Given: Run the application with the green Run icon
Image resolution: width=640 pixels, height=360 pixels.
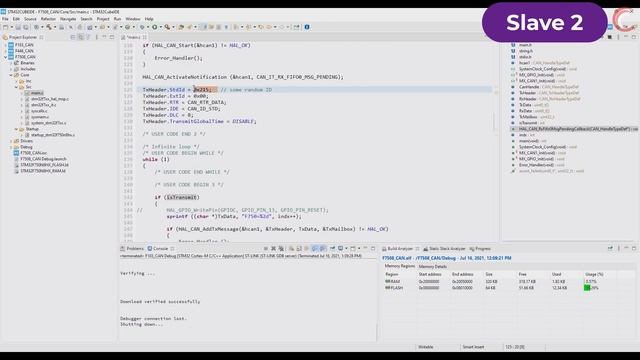Looking at the screenshot, I should pos(155,27).
